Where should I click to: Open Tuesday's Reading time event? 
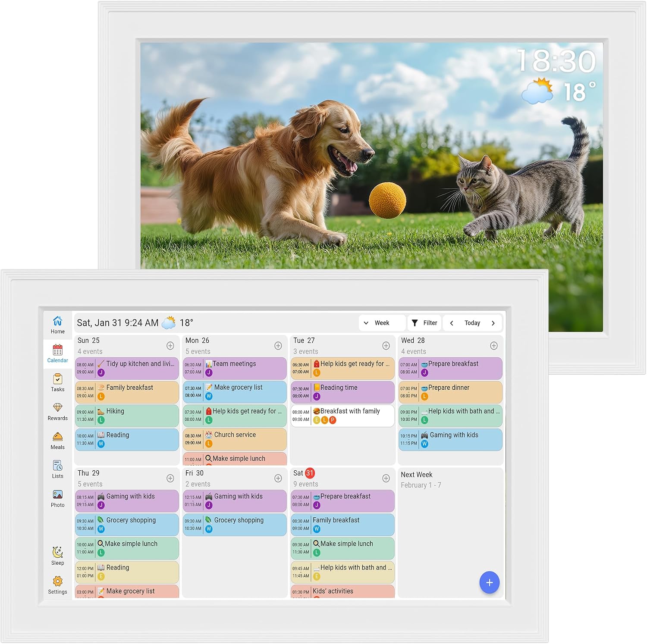click(342, 392)
